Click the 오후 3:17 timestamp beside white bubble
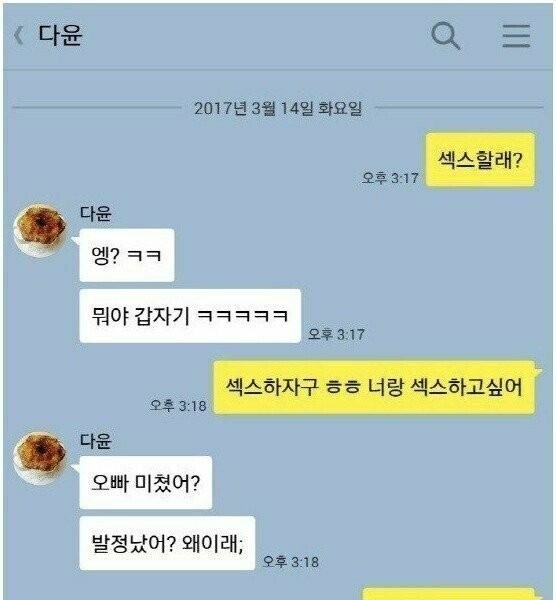Image resolution: width=556 pixels, height=600 pixels. 336,334
